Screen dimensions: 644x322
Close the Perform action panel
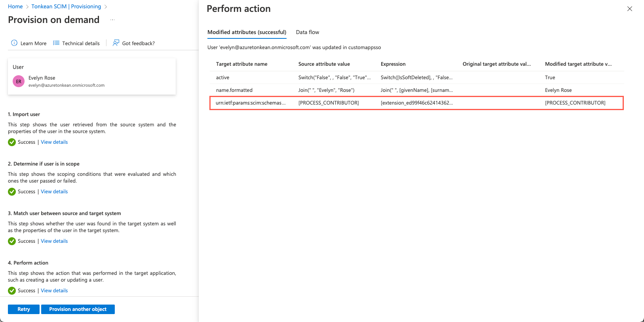(x=630, y=9)
